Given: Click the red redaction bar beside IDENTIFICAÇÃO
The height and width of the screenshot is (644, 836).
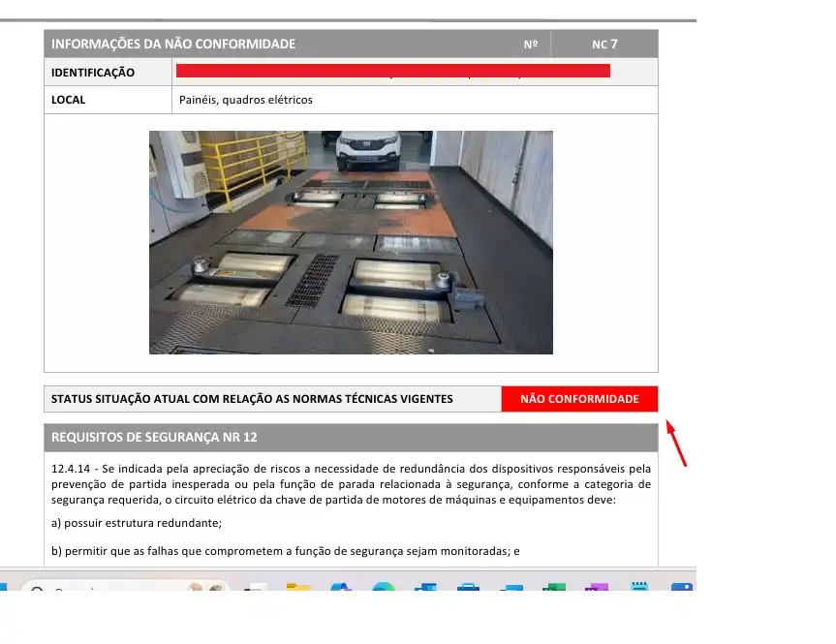Looking at the screenshot, I should click(392, 71).
